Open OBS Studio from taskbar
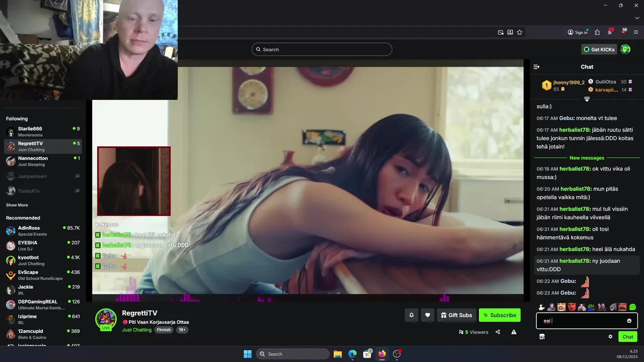The image size is (644, 362). pyautogui.click(x=397, y=354)
